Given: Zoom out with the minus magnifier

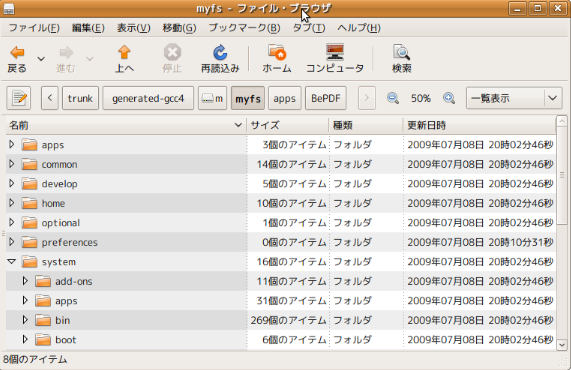Looking at the screenshot, I should (x=393, y=98).
